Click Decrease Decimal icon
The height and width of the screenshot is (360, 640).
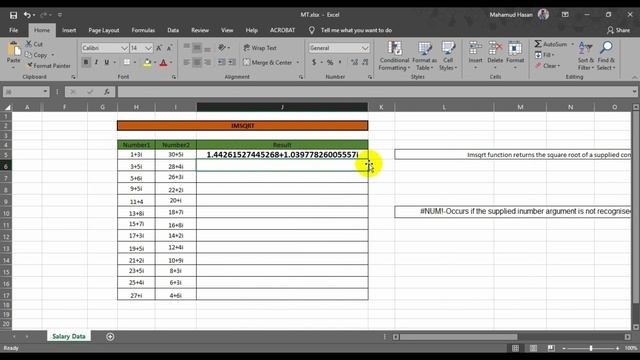click(x=365, y=62)
